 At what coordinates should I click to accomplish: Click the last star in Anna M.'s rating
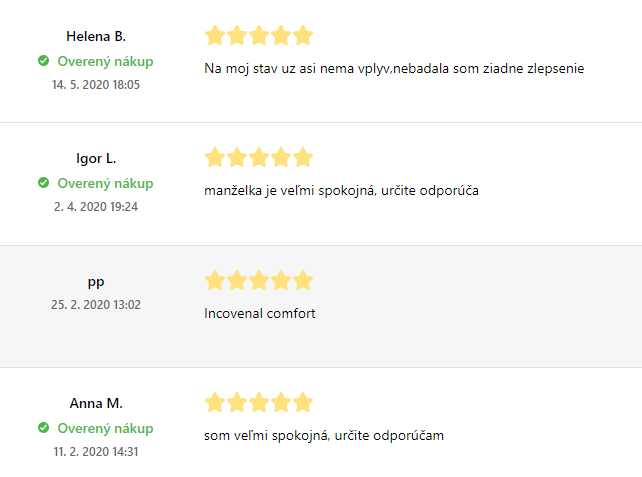point(303,402)
